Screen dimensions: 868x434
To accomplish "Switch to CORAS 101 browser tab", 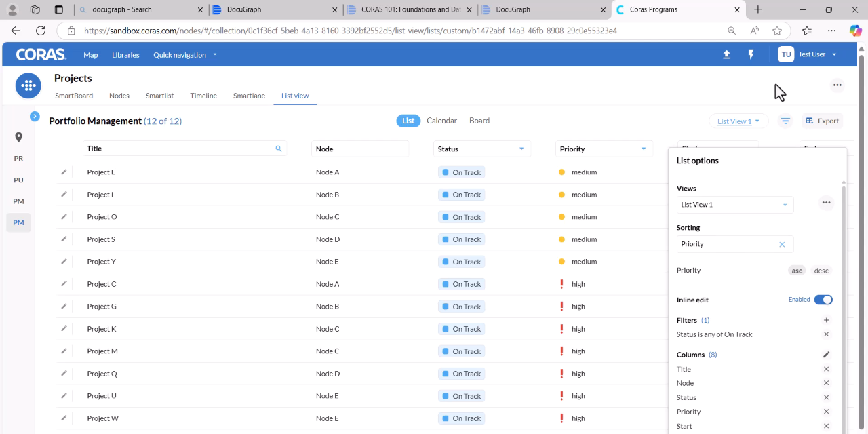I will click(410, 9).
